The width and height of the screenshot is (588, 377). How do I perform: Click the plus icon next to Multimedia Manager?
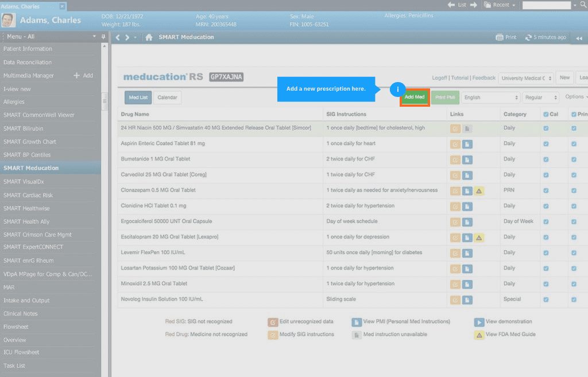point(76,75)
